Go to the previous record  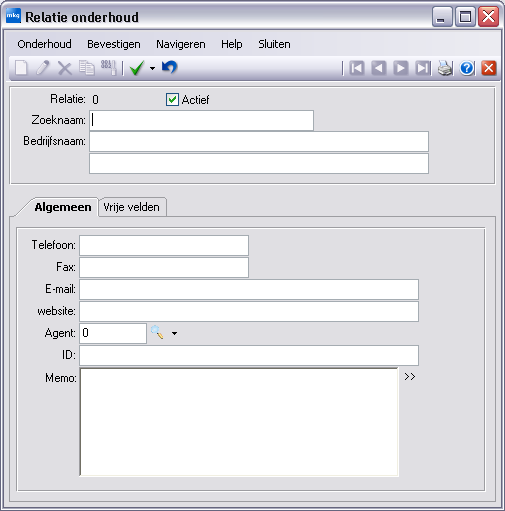[379, 68]
